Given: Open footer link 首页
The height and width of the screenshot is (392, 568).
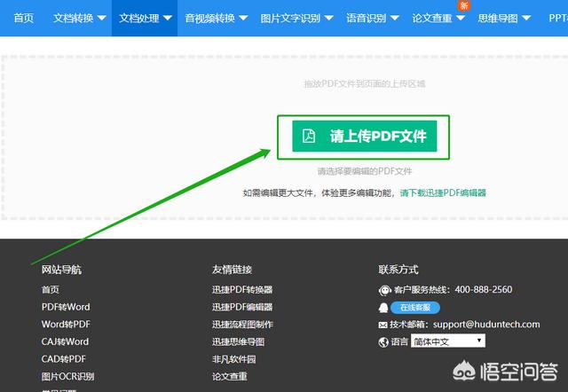Looking at the screenshot, I should click(x=51, y=290).
